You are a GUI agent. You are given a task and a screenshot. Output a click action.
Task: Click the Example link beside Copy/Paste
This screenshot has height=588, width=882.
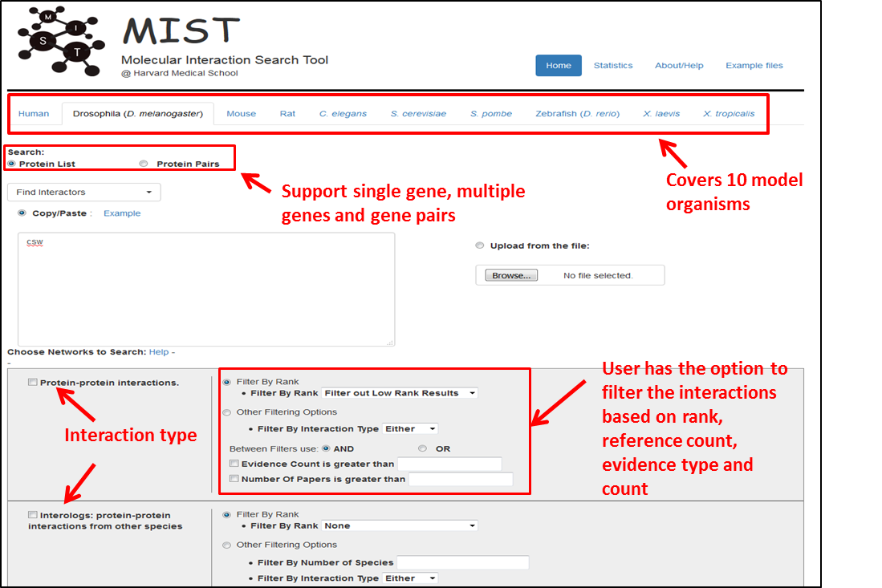click(x=122, y=213)
